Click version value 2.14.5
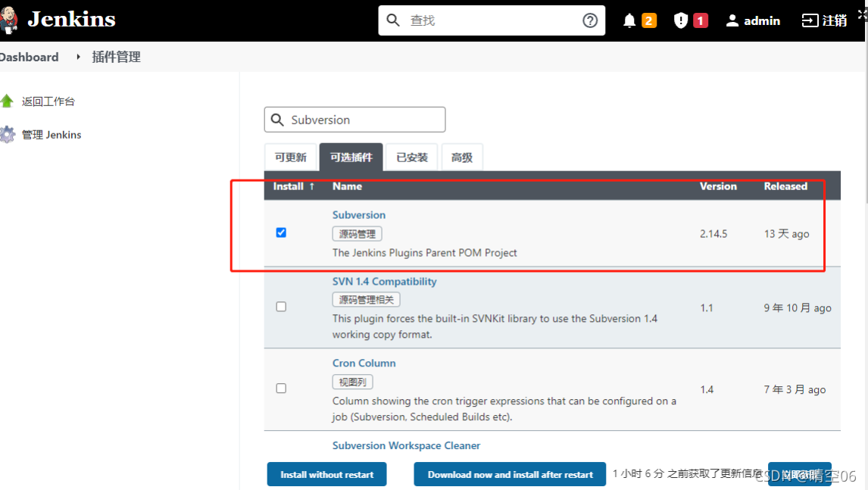The width and height of the screenshot is (868, 490). [713, 234]
